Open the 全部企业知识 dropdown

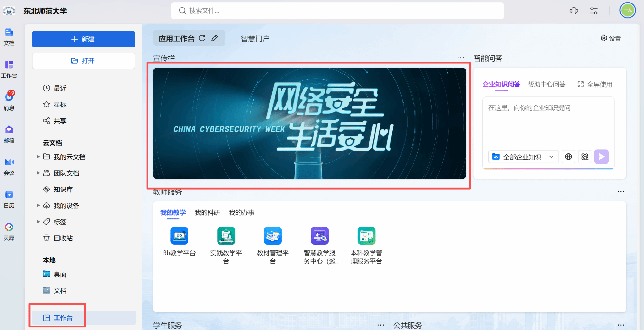523,157
